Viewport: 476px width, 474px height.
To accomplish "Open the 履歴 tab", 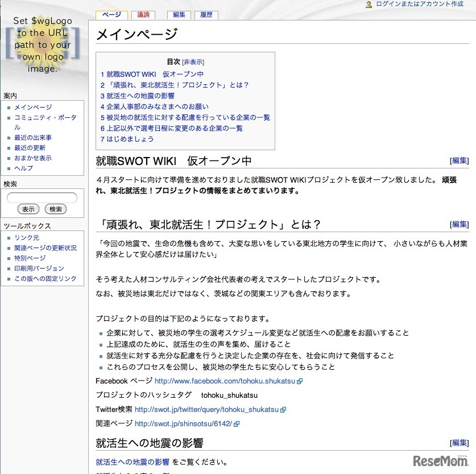I will tap(206, 15).
